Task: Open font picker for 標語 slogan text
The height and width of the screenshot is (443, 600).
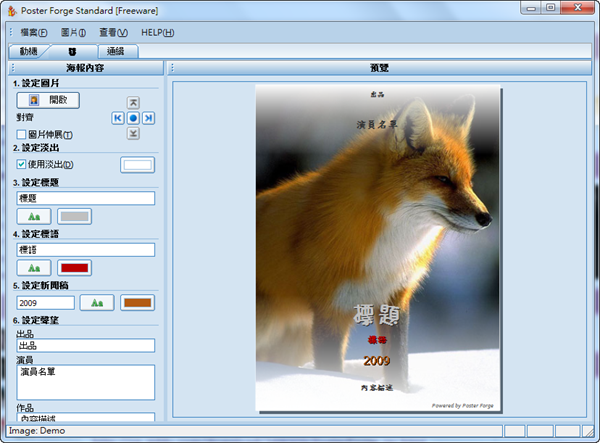Action: coord(34,268)
